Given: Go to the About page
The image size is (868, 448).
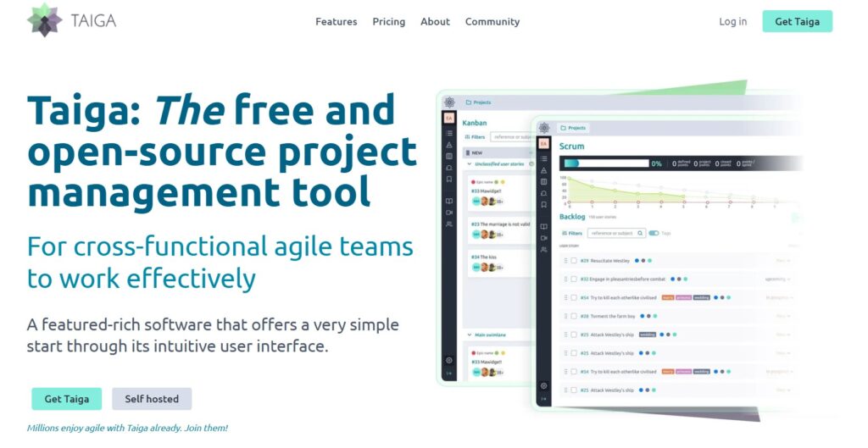Looking at the screenshot, I should point(435,21).
